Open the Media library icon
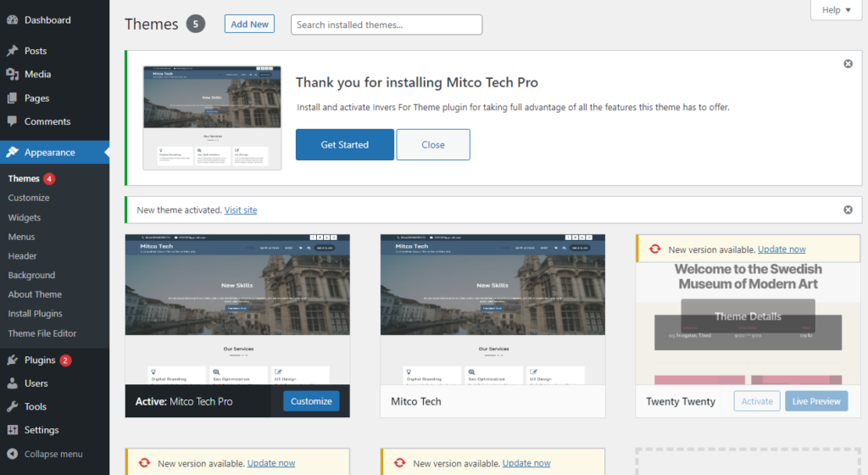The image size is (868, 475). (12, 74)
